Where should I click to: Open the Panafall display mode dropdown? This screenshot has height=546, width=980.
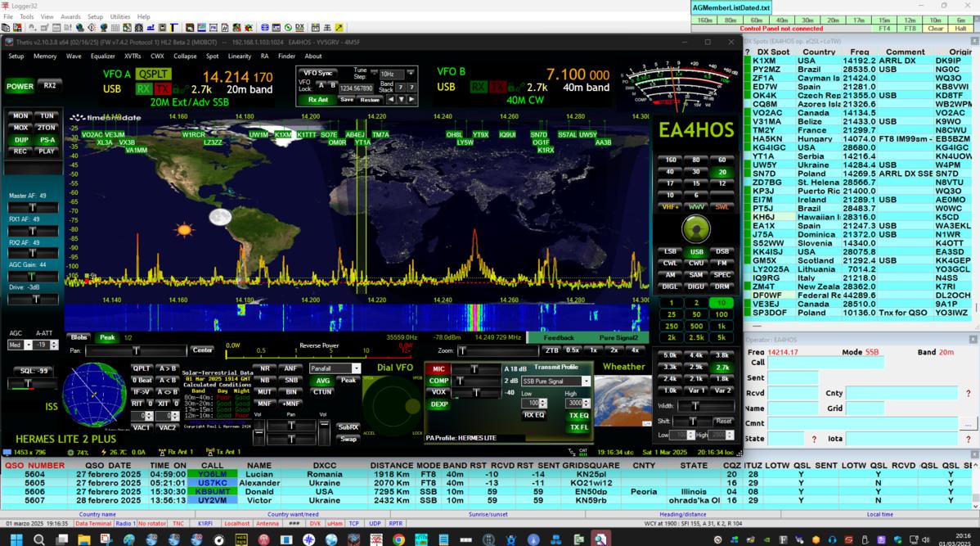(356, 369)
